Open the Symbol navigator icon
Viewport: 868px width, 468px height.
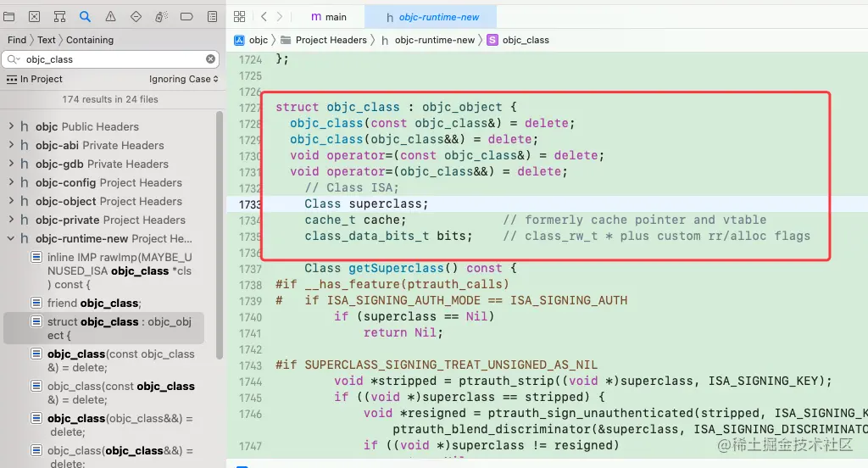click(60, 17)
